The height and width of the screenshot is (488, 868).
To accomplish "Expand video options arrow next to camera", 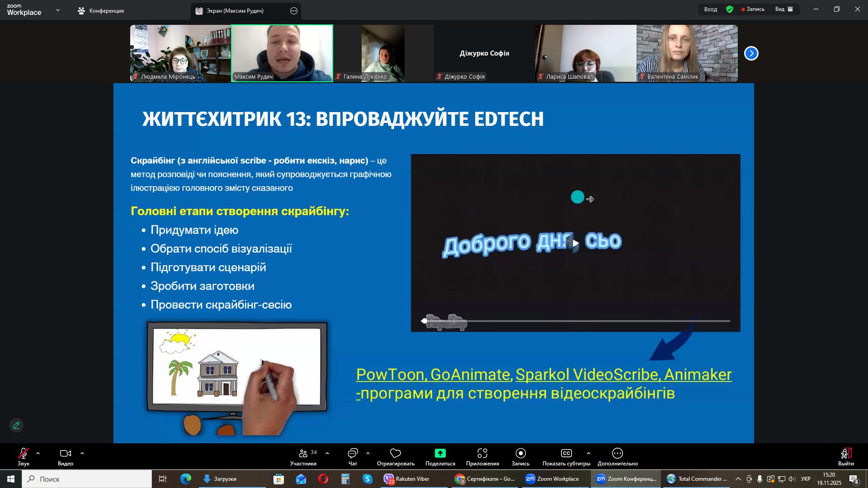I will 82,453.
